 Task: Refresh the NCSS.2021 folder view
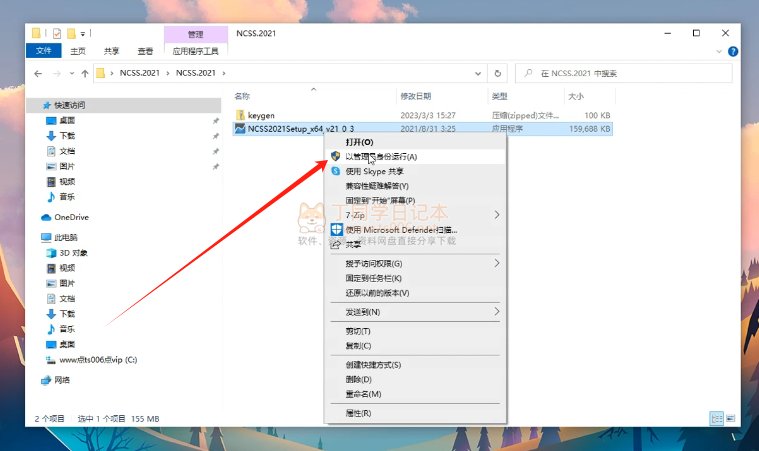click(x=498, y=74)
